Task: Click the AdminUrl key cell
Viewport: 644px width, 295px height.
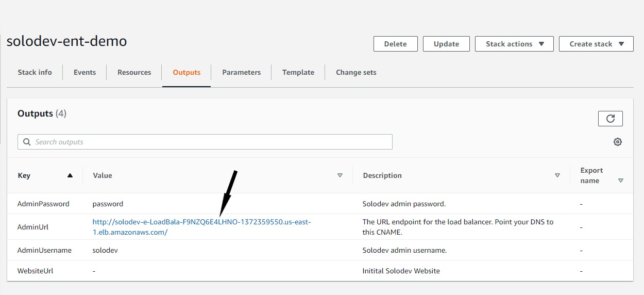Action: point(33,227)
